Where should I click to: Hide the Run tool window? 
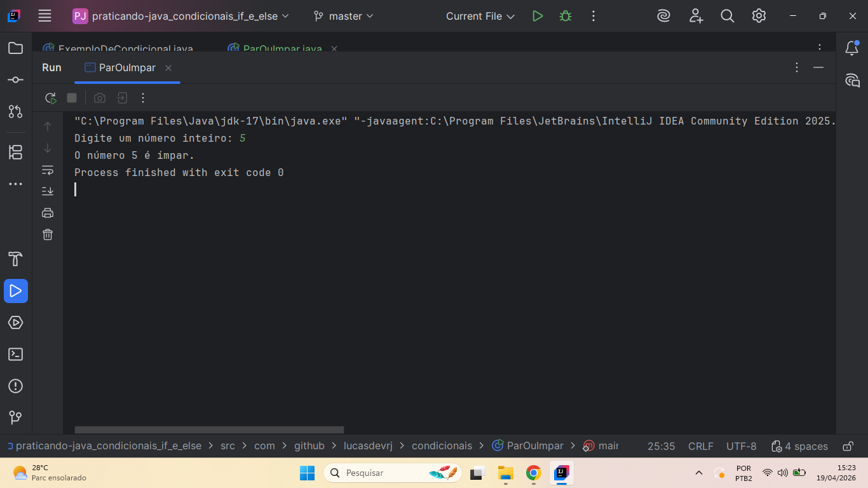[818, 67]
